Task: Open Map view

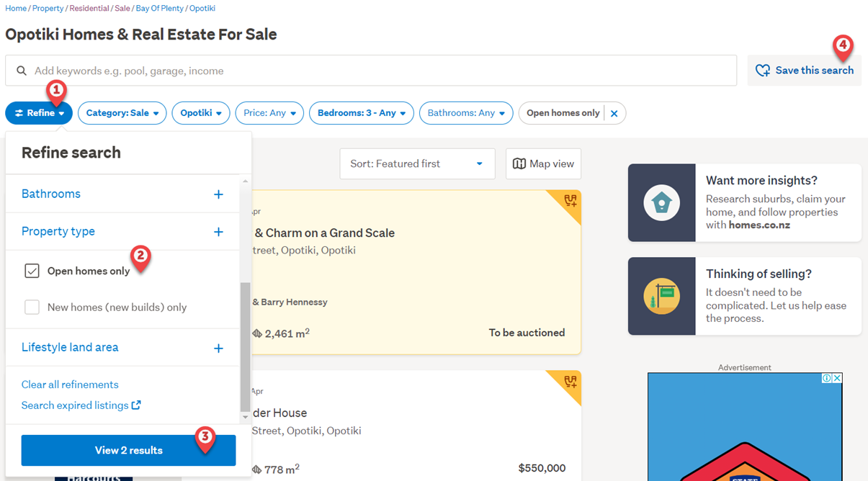Action: click(x=543, y=164)
